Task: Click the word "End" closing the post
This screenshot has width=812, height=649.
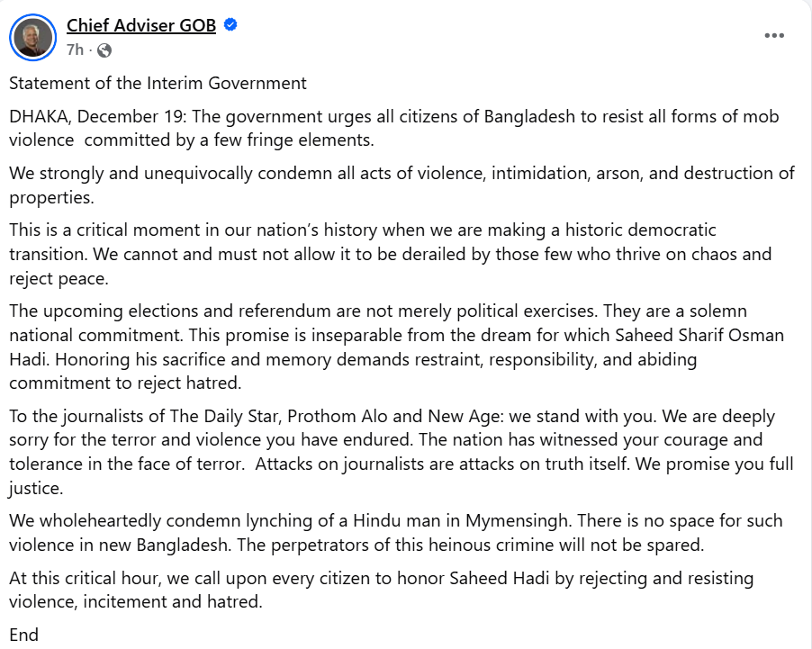Action: [24, 635]
